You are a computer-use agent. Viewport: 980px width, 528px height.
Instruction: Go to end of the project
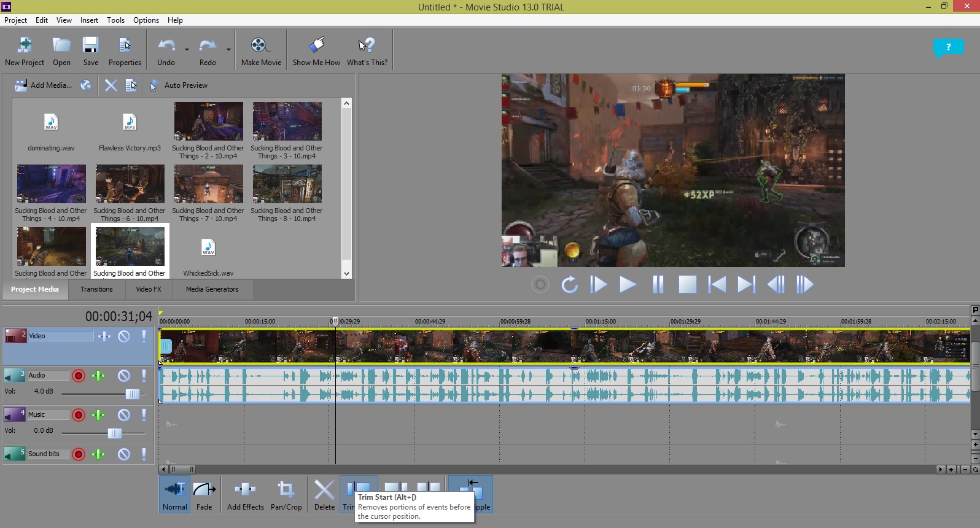746,285
